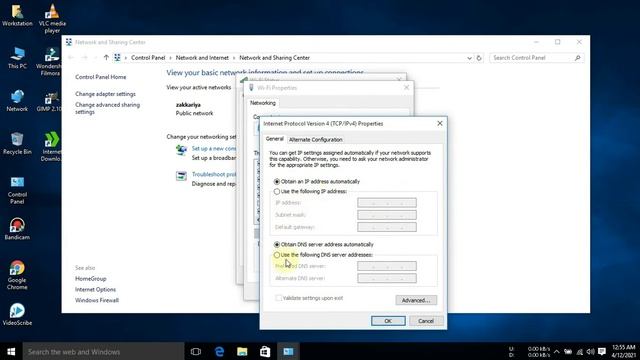Select the Control Panel desktop icon
Viewport: 640px width, 360px height.
(17, 190)
